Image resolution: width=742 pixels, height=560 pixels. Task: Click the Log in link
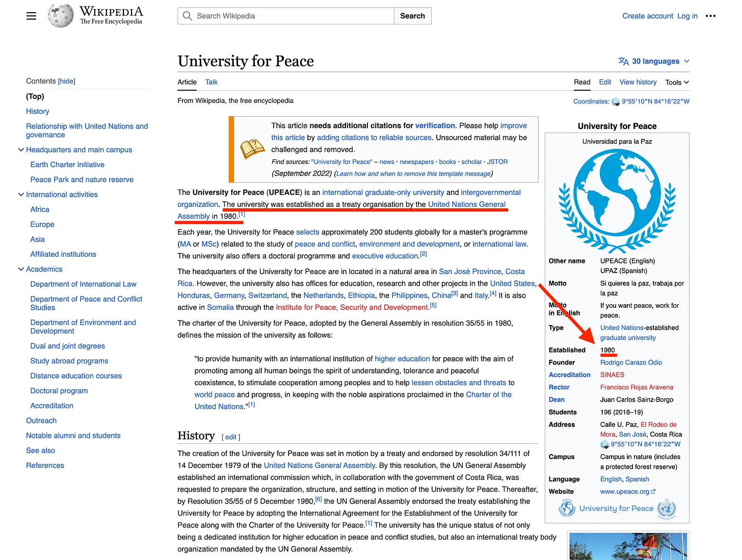pos(687,16)
